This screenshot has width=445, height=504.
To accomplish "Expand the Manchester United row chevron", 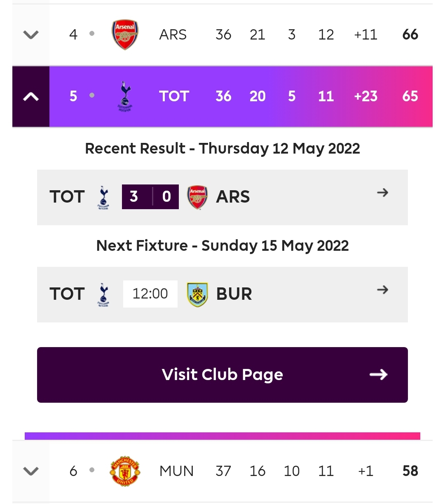I will pyautogui.click(x=31, y=471).
